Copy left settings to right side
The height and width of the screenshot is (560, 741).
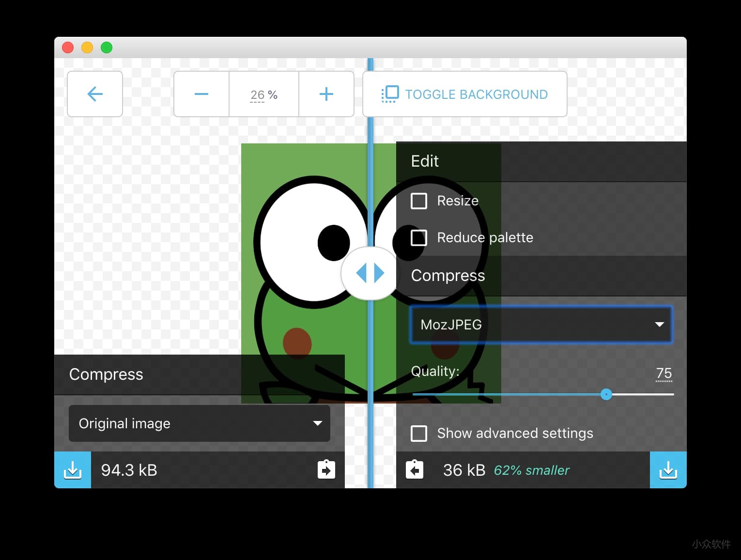coord(326,470)
